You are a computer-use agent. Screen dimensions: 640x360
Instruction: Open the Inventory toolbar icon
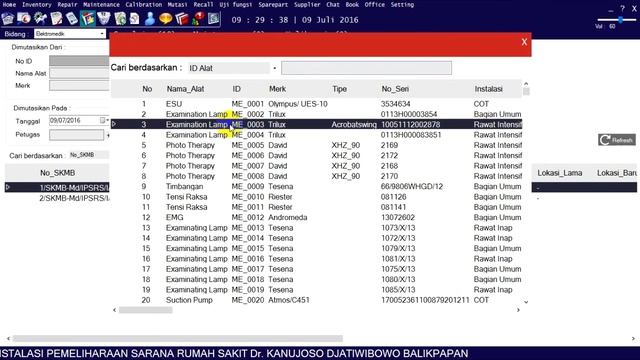pos(24,19)
